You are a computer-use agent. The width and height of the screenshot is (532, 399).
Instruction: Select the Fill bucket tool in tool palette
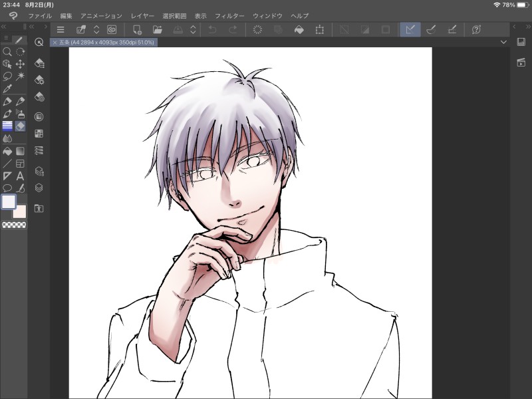point(7,152)
